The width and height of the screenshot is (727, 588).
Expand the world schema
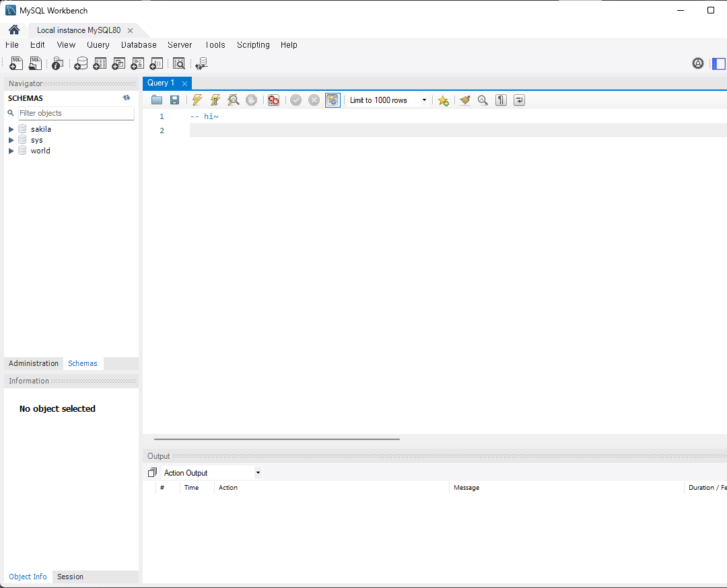coord(11,151)
